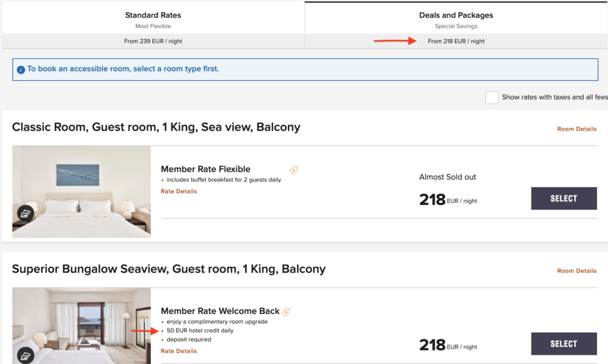
Task: Switch to the Deals and Packages tab
Action: (x=456, y=24)
